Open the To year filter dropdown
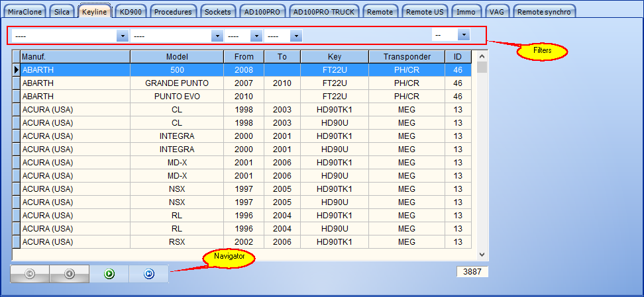Image resolution: width=644 pixels, height=297 pixels. click(x=296, y=36)
